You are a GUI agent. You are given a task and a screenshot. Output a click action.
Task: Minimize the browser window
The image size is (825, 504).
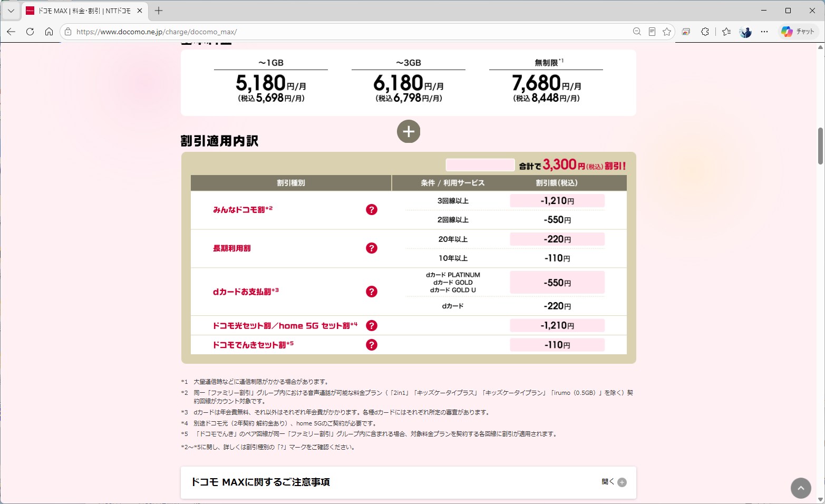(764, 11)
